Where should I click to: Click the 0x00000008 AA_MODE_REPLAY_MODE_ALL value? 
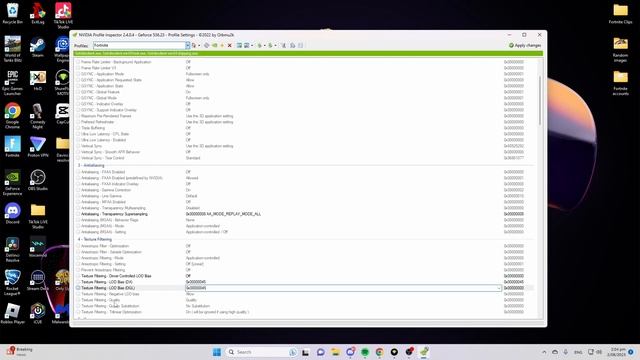tap(223, 214)
